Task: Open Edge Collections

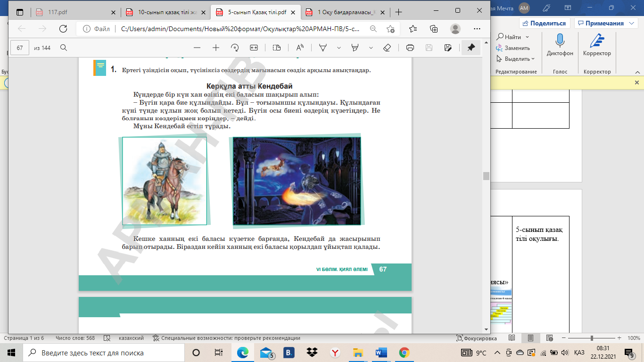Action: 434,29
